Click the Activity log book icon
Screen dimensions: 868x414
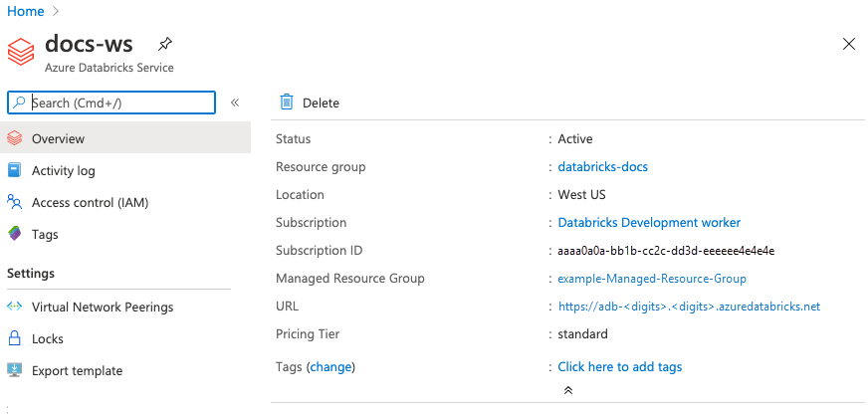click(14, 170)
